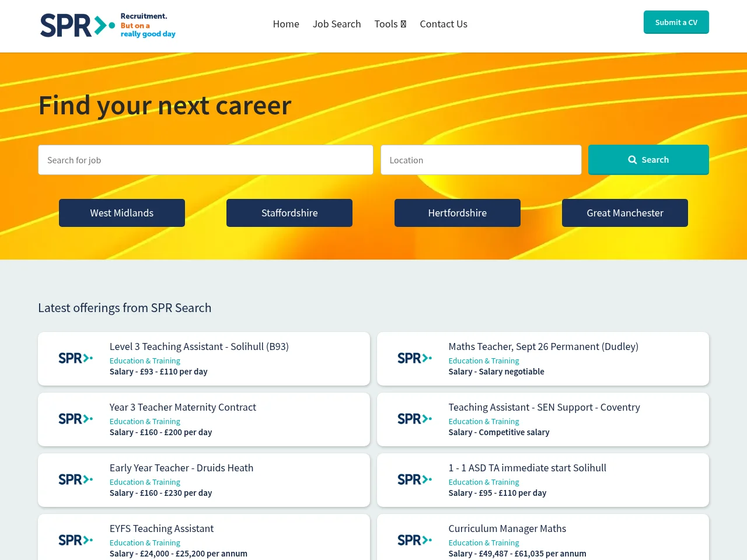
Task: Open the Contact Us page
Action: click(x=444, y=24)
